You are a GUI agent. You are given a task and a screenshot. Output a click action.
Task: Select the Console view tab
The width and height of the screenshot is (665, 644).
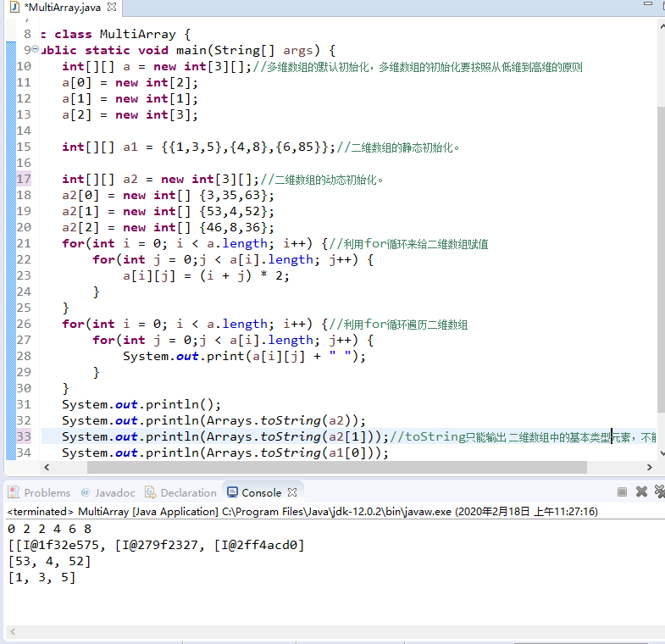[261, 493]
